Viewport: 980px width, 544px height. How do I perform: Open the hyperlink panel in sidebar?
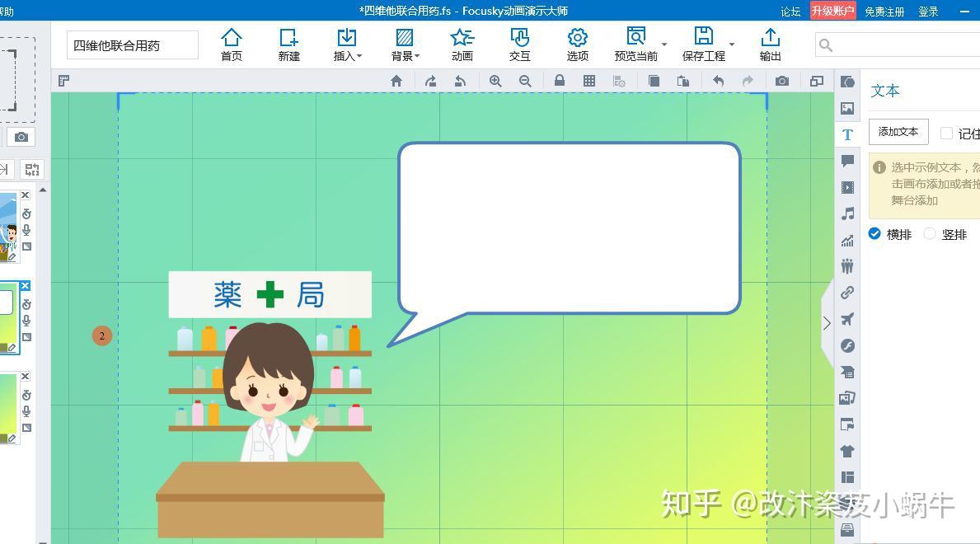[x=847, y=293]
